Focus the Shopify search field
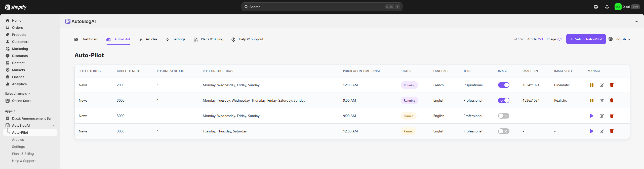644x169 pixels. (x=322, y=7)
